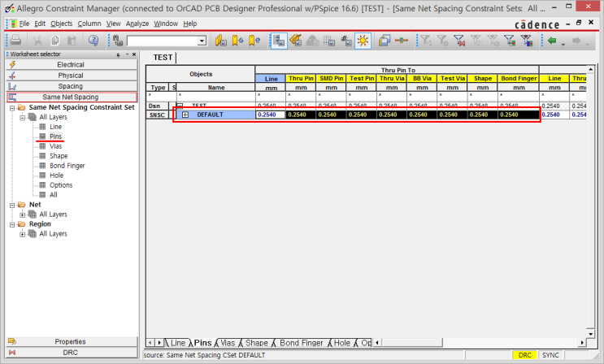Open the Physical worksheet section

[72, 76]
